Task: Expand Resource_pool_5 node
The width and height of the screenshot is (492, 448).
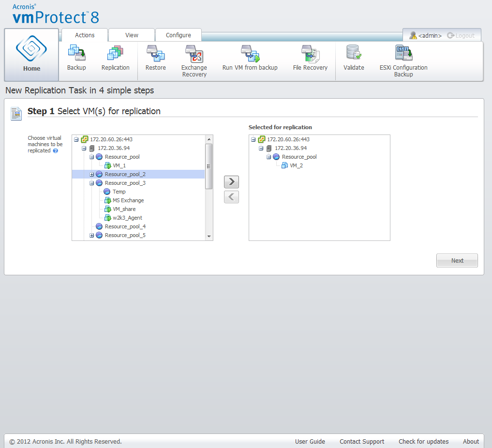Action: click(92, 235)
